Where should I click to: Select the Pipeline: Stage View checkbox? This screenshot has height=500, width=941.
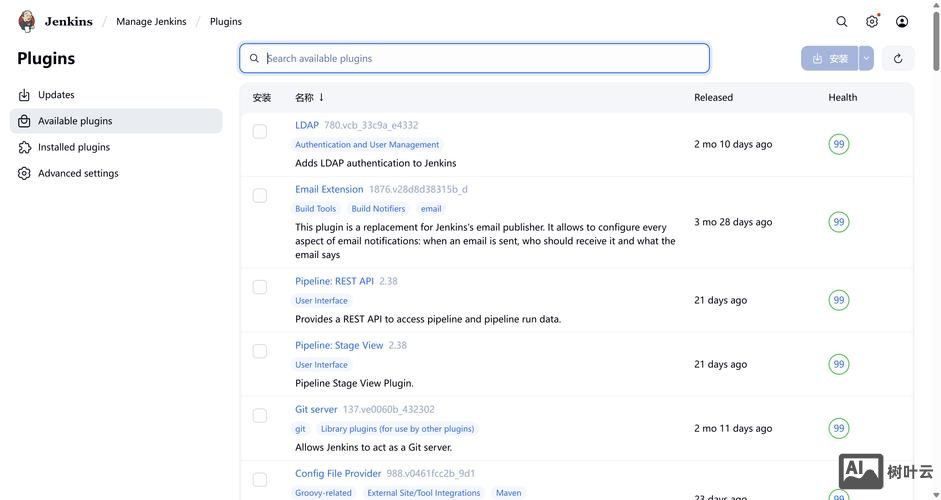pyautogui.click(x=260, y=351)
